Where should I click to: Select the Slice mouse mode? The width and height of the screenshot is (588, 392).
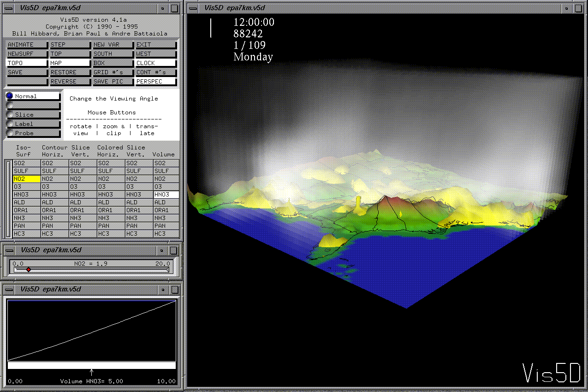(33, 115)
